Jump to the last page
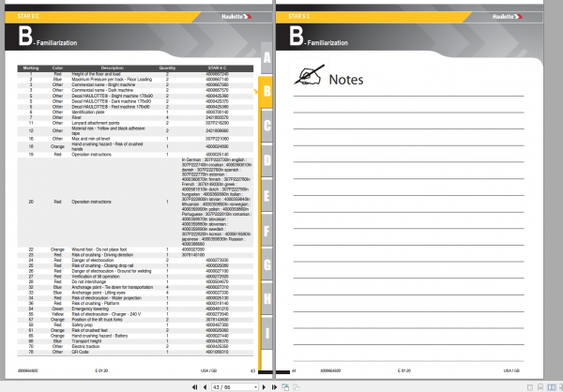Image resolution: width=563 pixels, height=392 pixels. coord(274,387)
